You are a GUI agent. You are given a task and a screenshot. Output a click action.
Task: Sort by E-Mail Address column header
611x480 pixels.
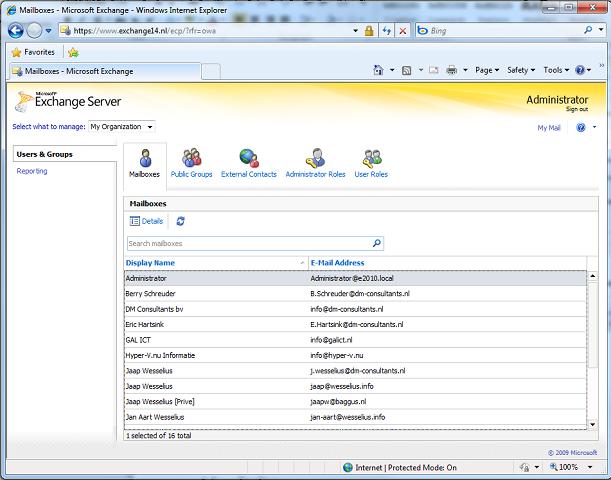click(x=447, y=263)
